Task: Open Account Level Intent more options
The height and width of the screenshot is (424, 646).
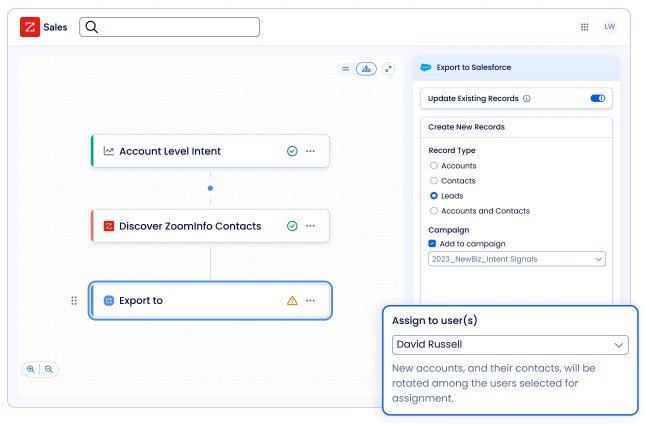Action: 310,151
